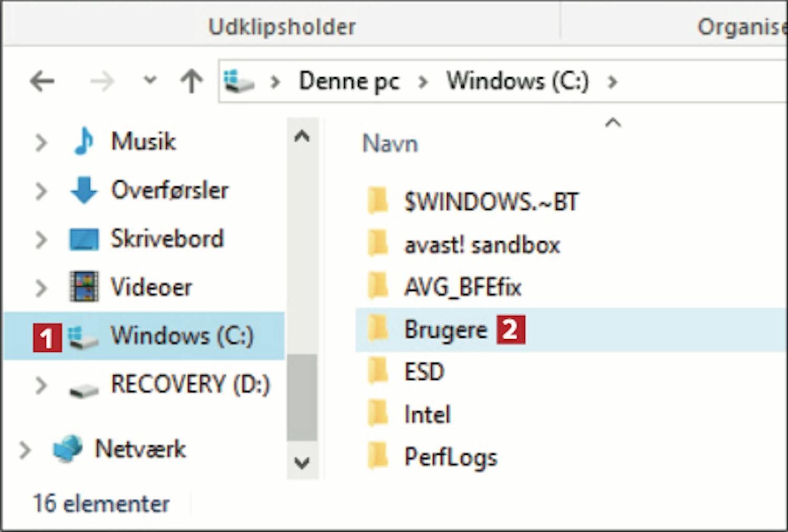Click the Overførsler download icon
The width and height of the screenshot is (788, 532).
(x=84, y=190)
